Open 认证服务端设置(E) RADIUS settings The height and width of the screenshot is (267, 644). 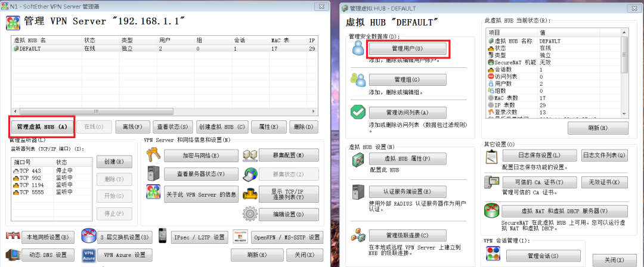coord(407,192)
